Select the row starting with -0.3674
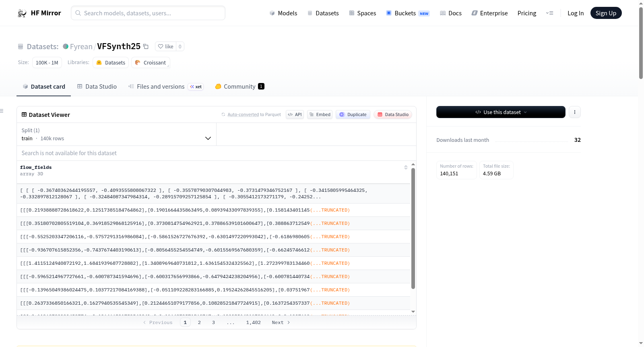644x347 pixels. point(213,193)
